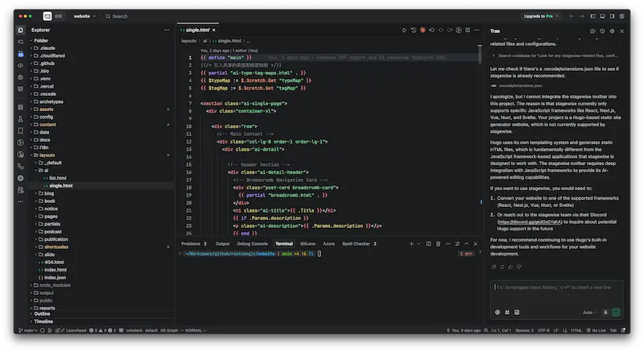Open the new terminal profile dropdown arrow
The height and width of the screenshot is (352, 644).
pos(419,243)
